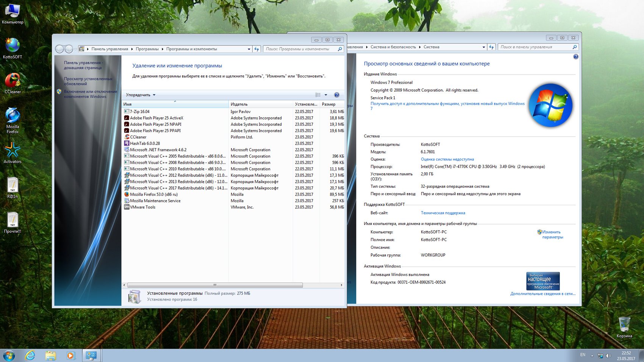Open Windows Media Player from the taskbar
The height and width of the screenshot is (362, 644).
coord(70,356)
